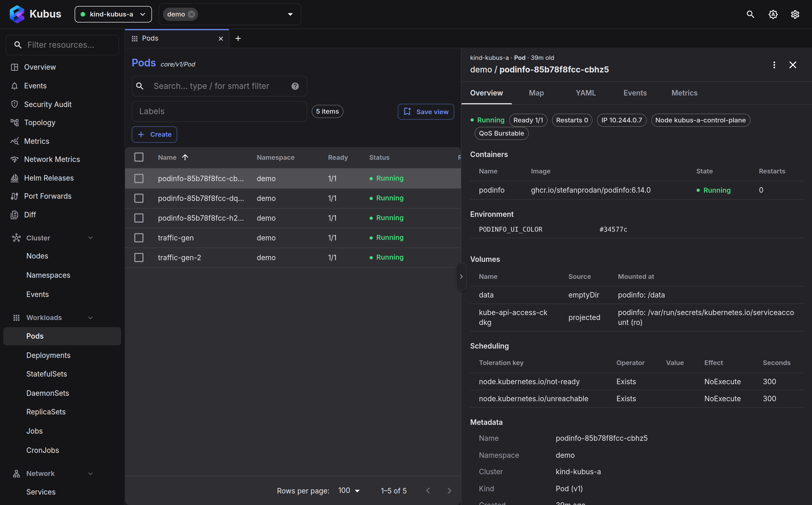Open ReplicaSets in sidebar
Screen dimensions: 812x505
[x=62, y=412]
